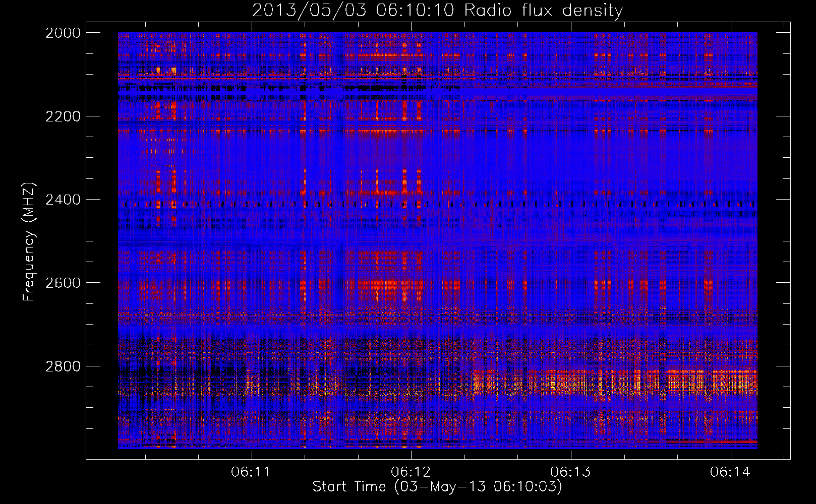The height and width of the screenshot is (504, 816).
Task: Click the '06:13' time axis label
Action: (x=570, y=472)
